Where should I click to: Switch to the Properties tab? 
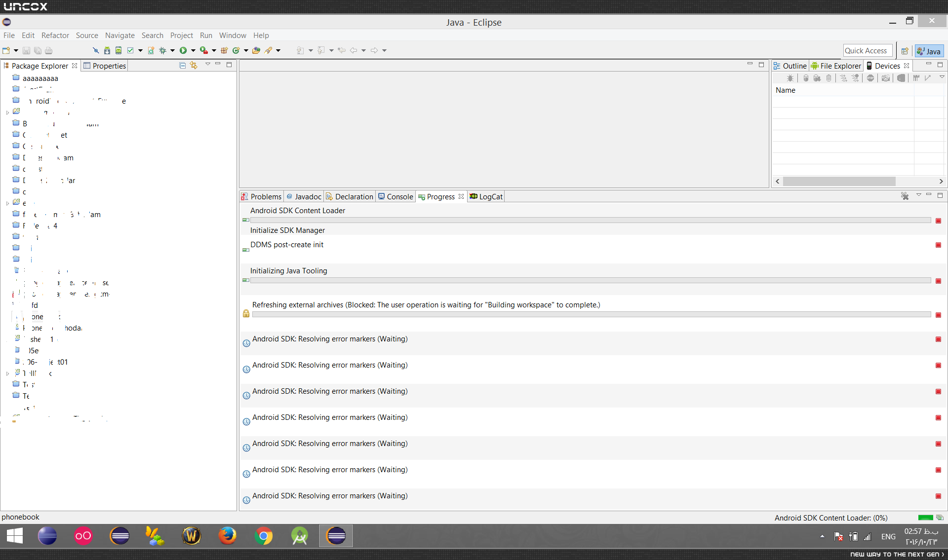105,66
